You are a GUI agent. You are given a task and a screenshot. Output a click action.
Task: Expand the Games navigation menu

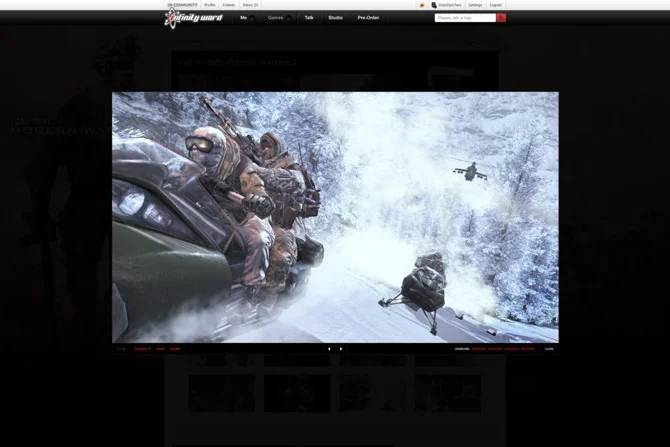point(279,18)
